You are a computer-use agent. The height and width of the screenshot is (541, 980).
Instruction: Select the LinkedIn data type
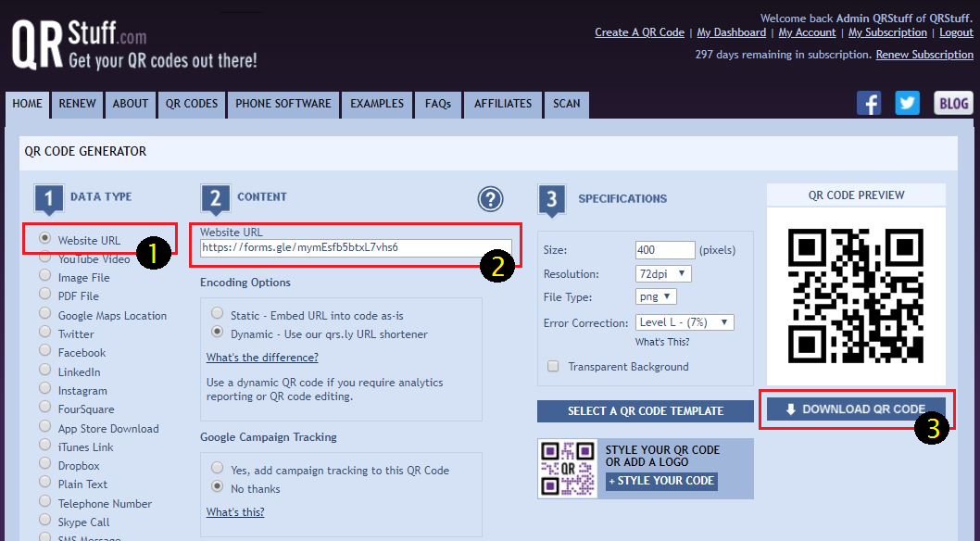click(44, 370)
